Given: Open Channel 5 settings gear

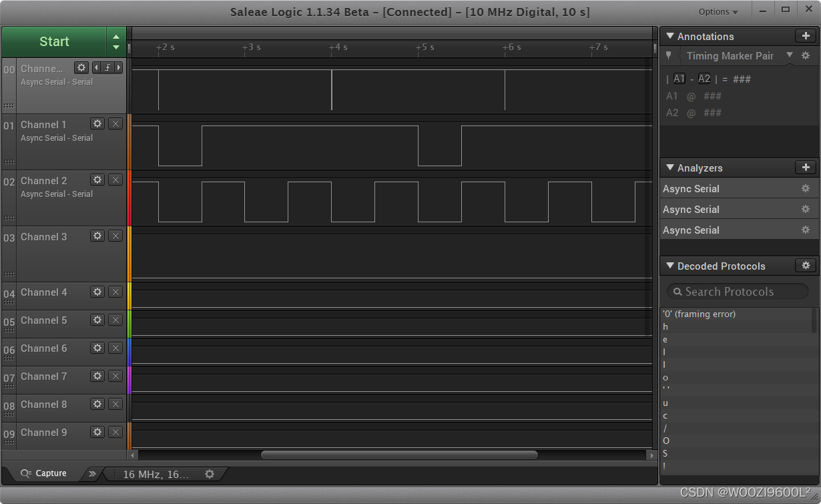Looking at the screenshot, I should point(97,320).
